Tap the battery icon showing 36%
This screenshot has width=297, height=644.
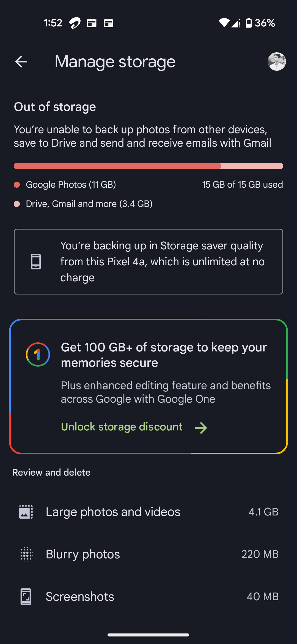coord(249,23)
